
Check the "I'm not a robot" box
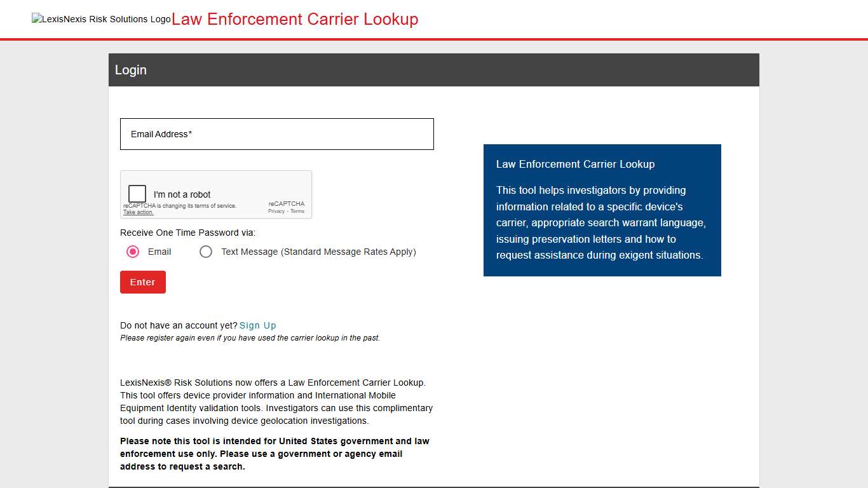(137, 193)
